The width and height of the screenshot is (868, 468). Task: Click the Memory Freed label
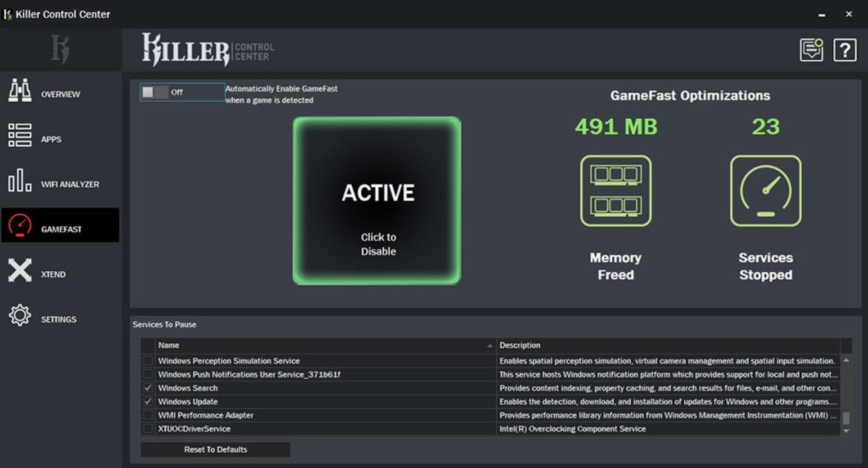[616, 267]
